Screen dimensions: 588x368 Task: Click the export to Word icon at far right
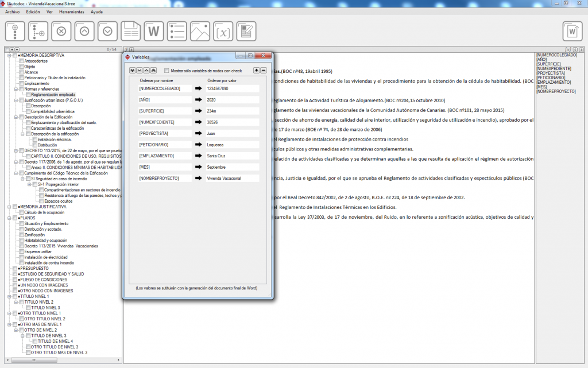click(572, 31)
